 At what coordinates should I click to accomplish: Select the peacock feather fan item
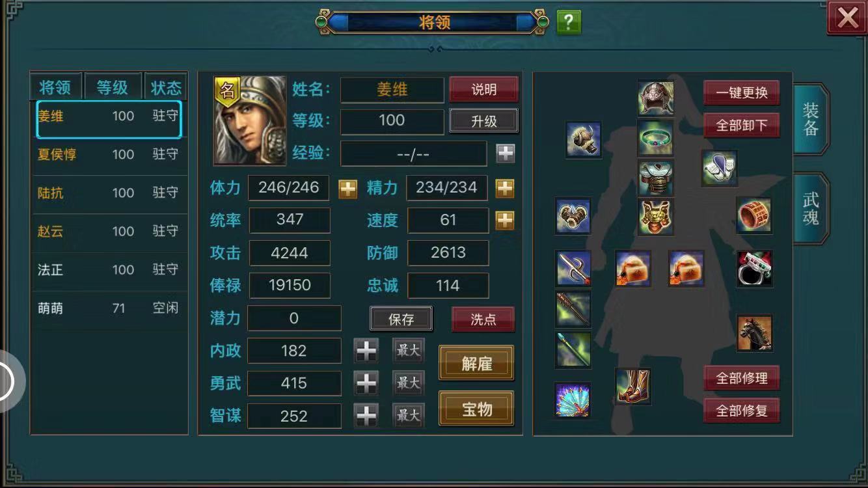click(x=573, y=400)
